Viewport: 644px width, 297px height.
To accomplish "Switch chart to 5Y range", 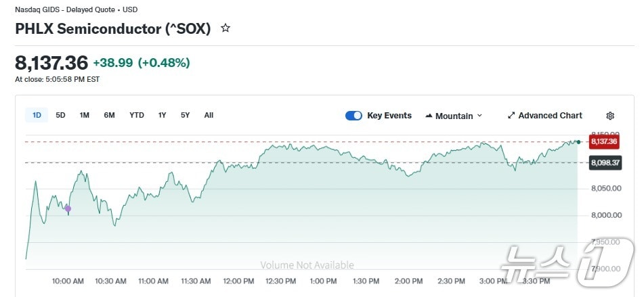I will [x=185, y=115].
